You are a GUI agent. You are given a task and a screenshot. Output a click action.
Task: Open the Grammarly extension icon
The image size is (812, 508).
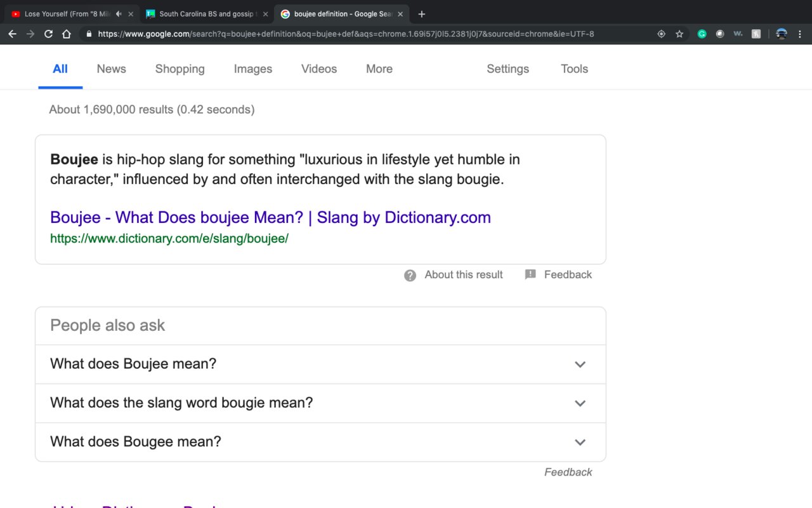[x=702, y=34]
